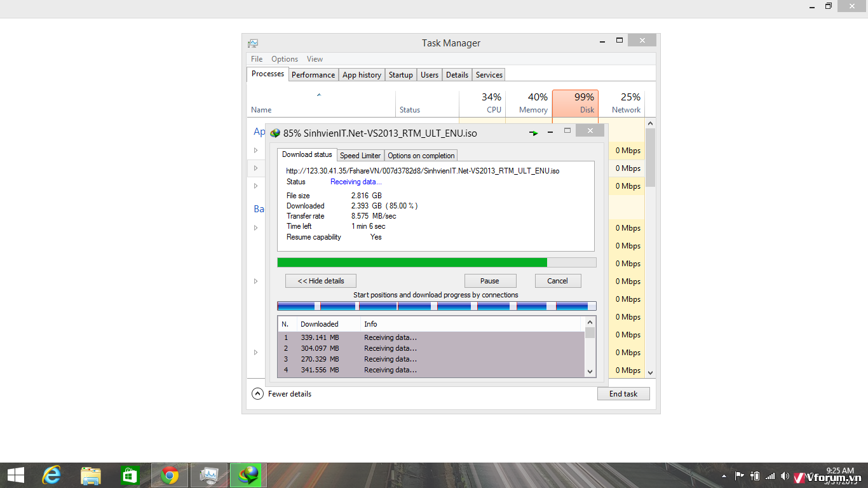This screenshot has height=488, width=868.
Task: Switch to the App history tab
Action: point(362,75)
